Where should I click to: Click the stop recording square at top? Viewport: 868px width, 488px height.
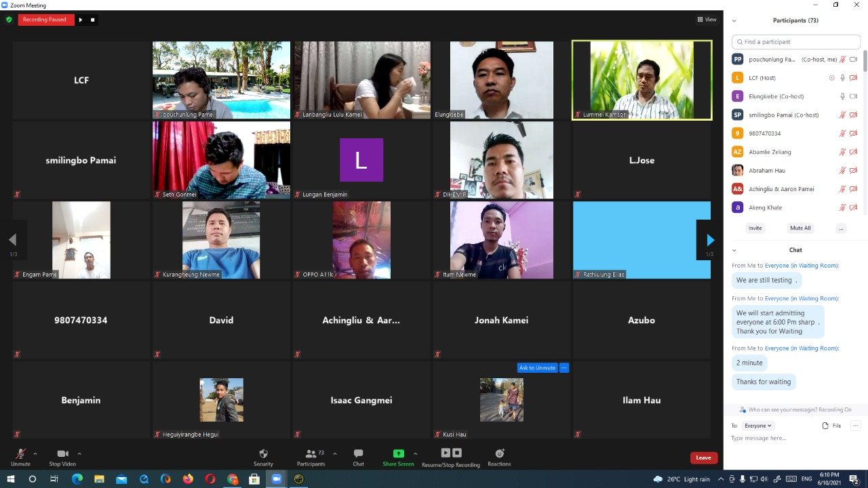[93, 20]
